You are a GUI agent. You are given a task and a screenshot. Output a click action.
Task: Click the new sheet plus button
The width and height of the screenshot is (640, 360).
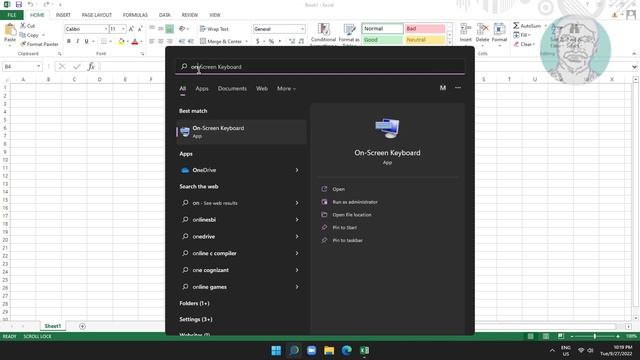82,326
